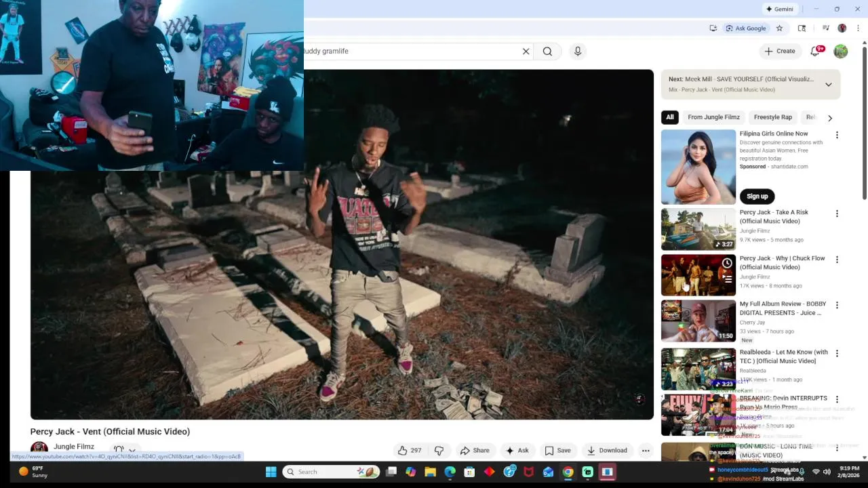Click Ask Google lens button
The image size is (868, 488).
pyautogui.click(x=745, y=28)
